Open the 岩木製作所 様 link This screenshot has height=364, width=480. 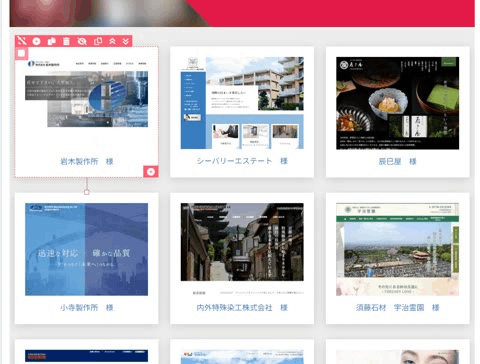pyautogui.click(x=87, y=161)
